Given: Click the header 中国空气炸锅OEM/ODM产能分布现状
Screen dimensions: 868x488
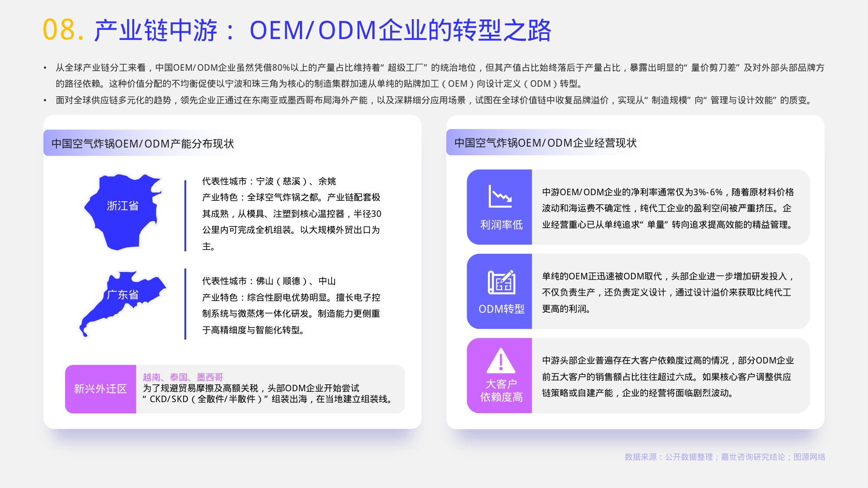Looking at the screenshot, I should (x=143, y=144).
